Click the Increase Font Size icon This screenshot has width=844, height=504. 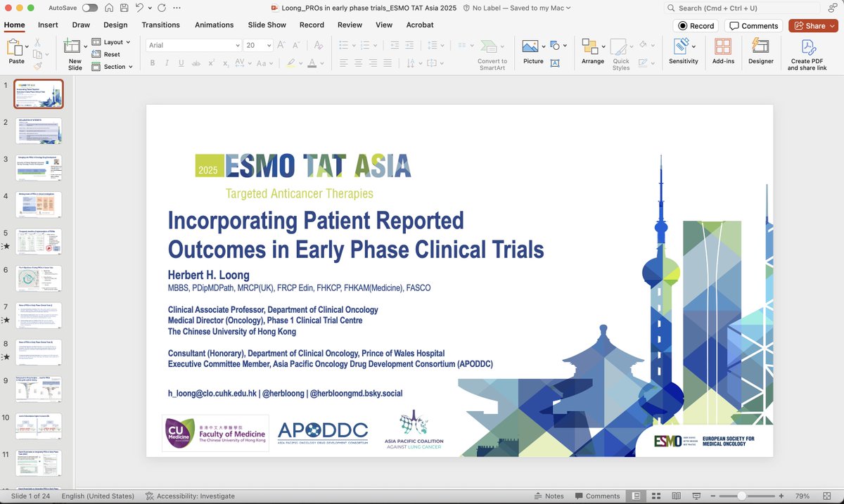coord(281,45)
